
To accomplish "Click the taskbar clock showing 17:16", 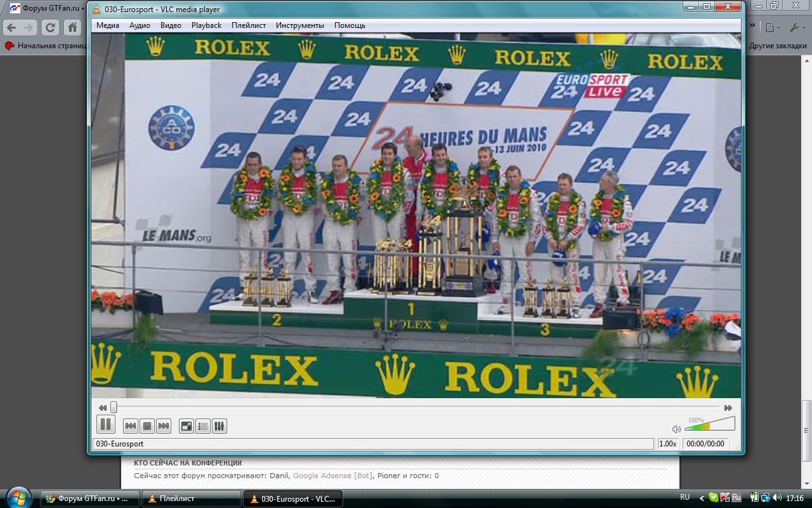I will (x=795, y=498).
